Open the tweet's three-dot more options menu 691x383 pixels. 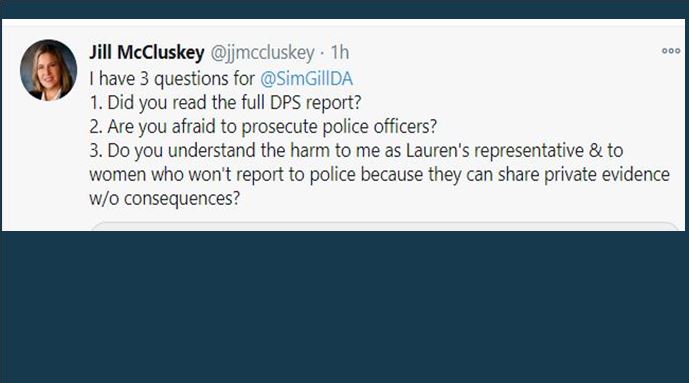click(671, 51)
